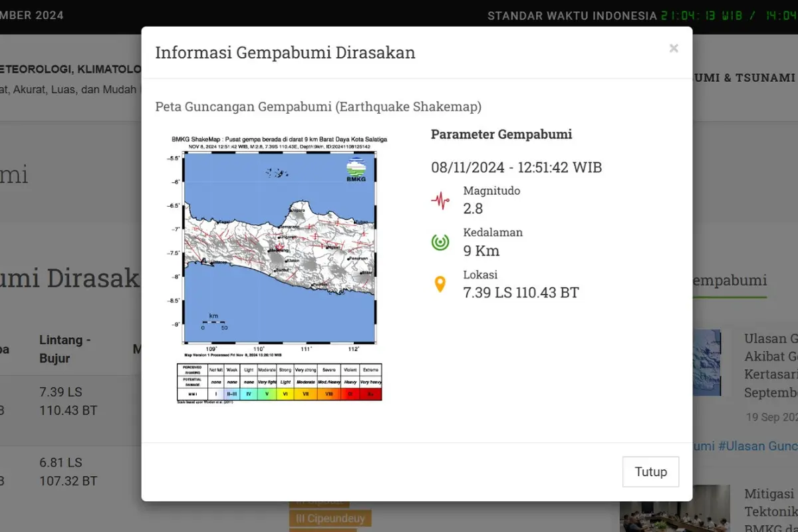Screen dimensions: 798x532
Task: Click the shakemap MMI intensity legend
Action: click(x=279, y=382)
